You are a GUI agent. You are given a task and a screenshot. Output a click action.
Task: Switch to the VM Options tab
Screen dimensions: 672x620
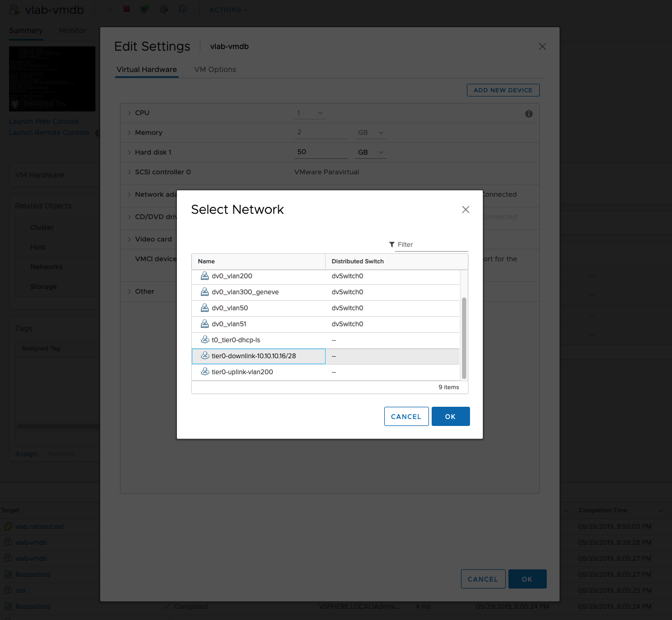[x=215, y=69]
